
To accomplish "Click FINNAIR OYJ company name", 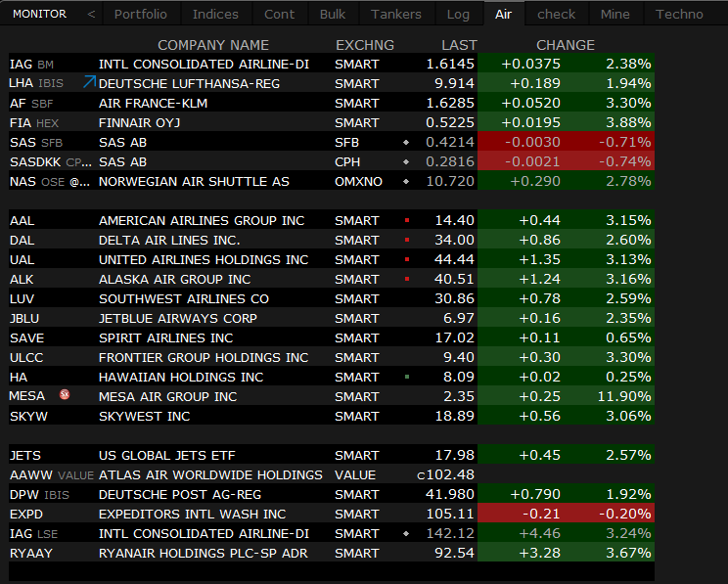I will (139, 122).
